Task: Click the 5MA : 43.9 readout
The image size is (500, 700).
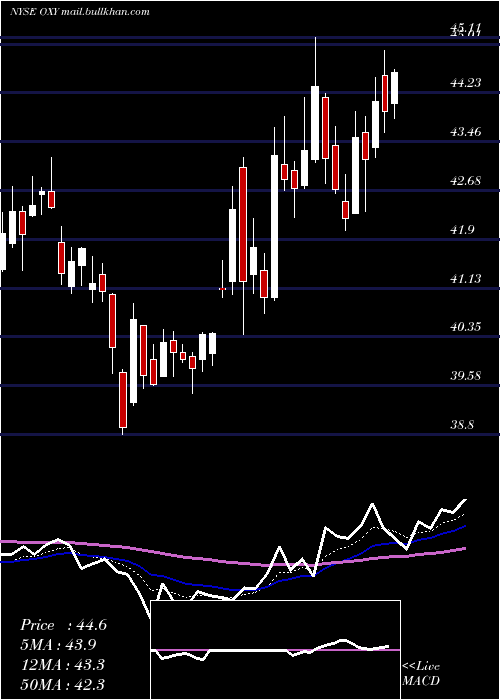Action: [x=58, y=645]
